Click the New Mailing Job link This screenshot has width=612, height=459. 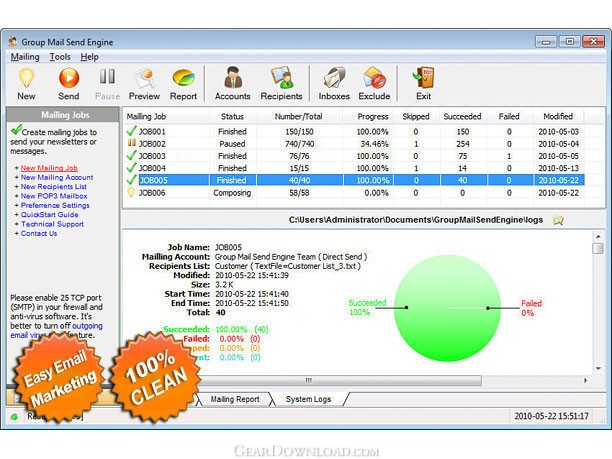click(x=49, y=168)
